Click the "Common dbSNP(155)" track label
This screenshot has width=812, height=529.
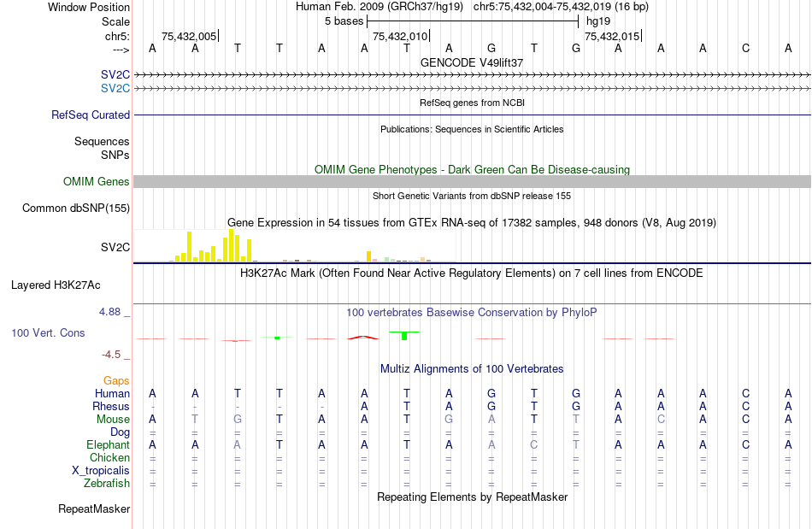pyautogui.click(x=76, y=208)
